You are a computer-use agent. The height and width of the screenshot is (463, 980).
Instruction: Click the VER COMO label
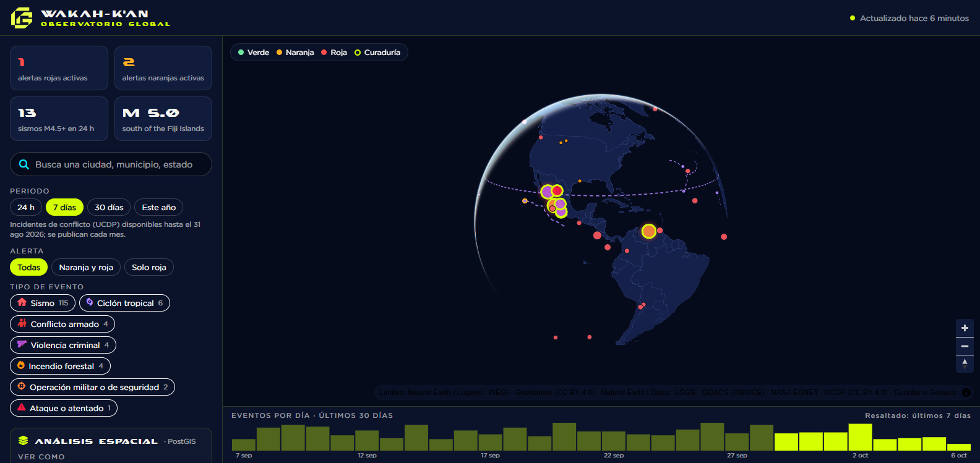coord(41,457)
